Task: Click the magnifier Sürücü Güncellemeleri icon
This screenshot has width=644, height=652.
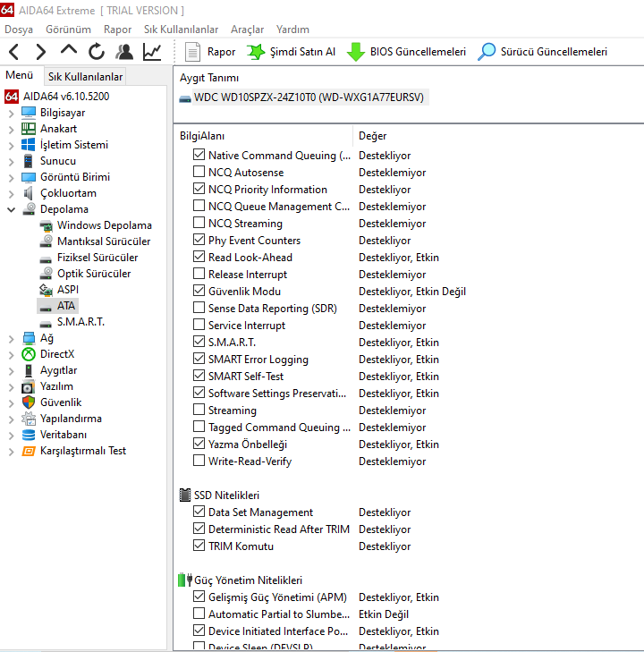Action: 487,52
